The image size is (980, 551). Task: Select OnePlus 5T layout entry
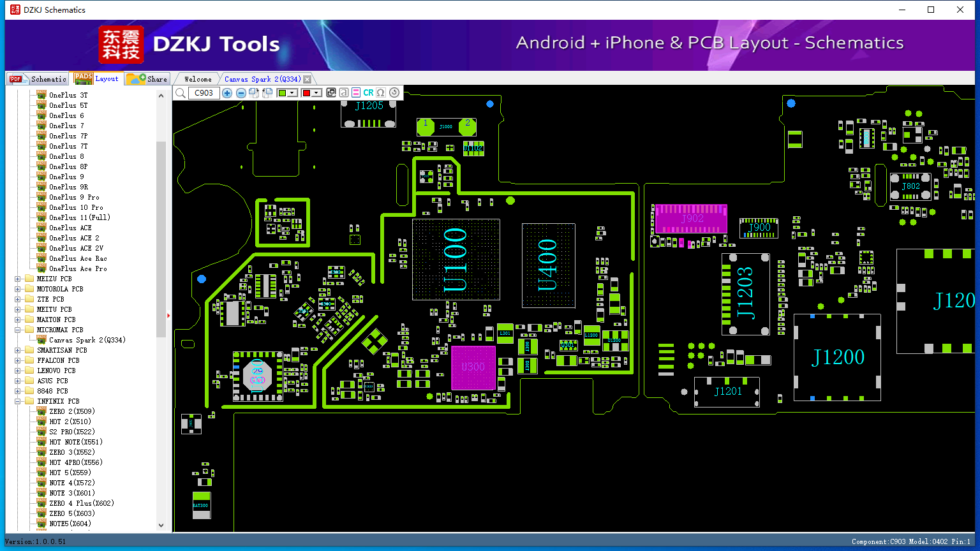click(x=68, y=105)
